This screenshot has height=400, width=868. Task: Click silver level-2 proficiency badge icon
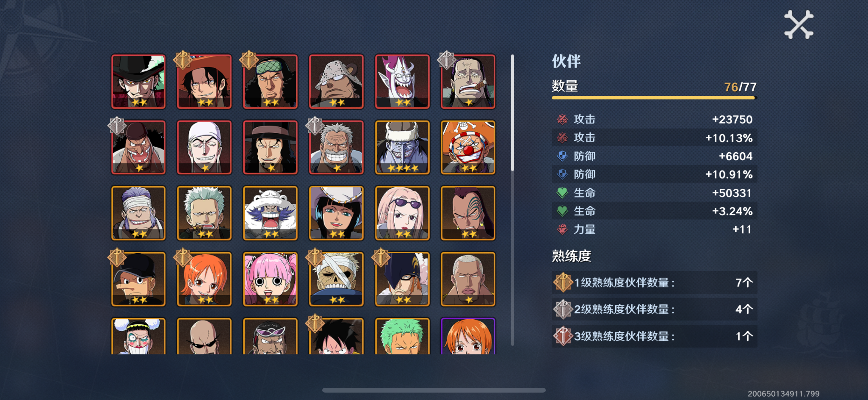(563, 309)
